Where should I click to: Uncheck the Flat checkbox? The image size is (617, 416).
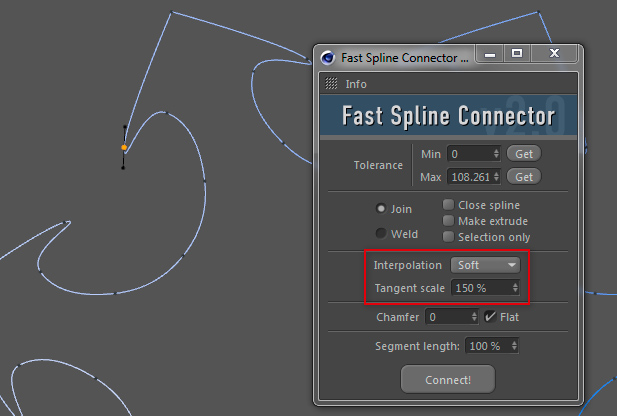pos(490,316)
